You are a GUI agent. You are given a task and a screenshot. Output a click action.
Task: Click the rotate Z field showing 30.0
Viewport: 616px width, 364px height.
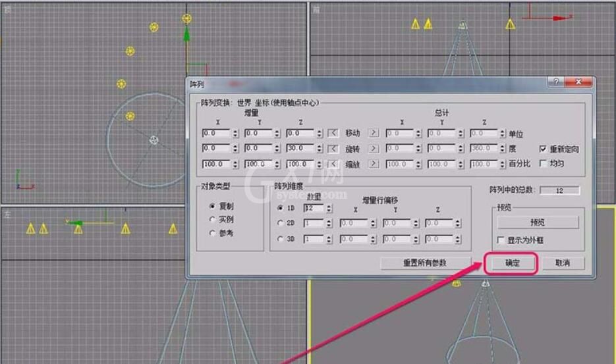[x=300, y=148]
